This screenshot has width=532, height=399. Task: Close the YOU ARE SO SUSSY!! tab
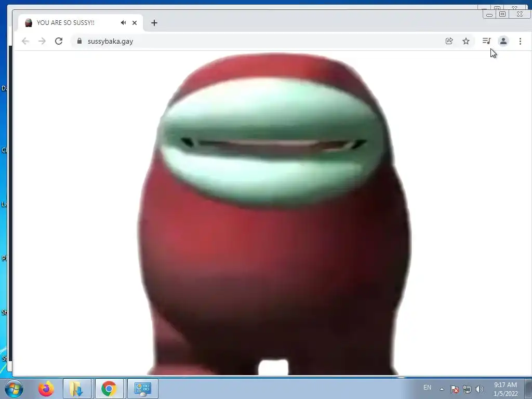(x=135, y=23)
